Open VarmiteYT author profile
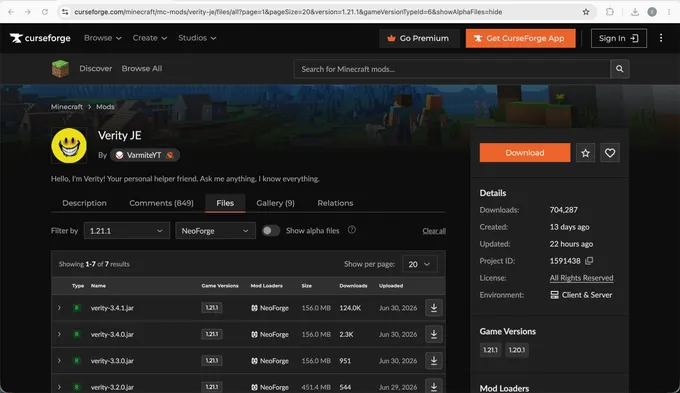 [x=144, y=155]
